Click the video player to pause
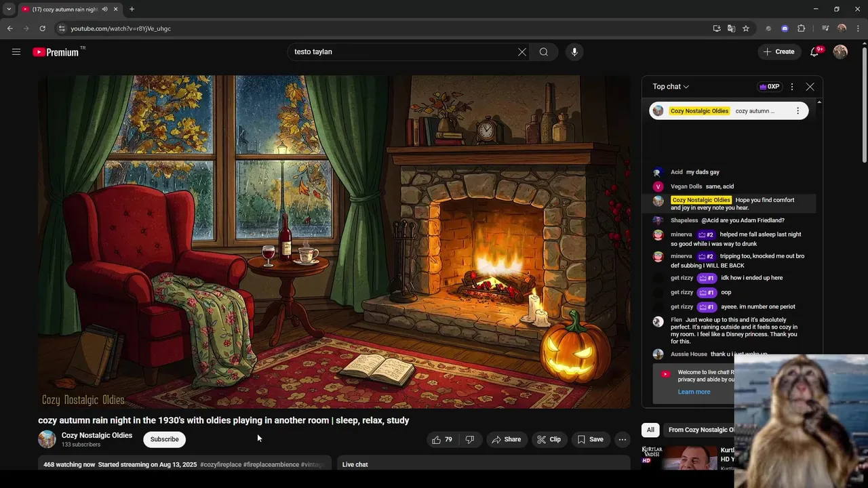868x488 pixels. tap(334, 242)
